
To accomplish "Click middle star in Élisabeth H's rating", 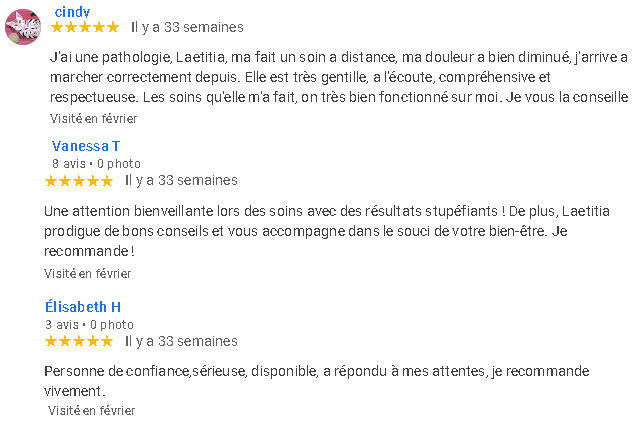I will click(79, 341).
